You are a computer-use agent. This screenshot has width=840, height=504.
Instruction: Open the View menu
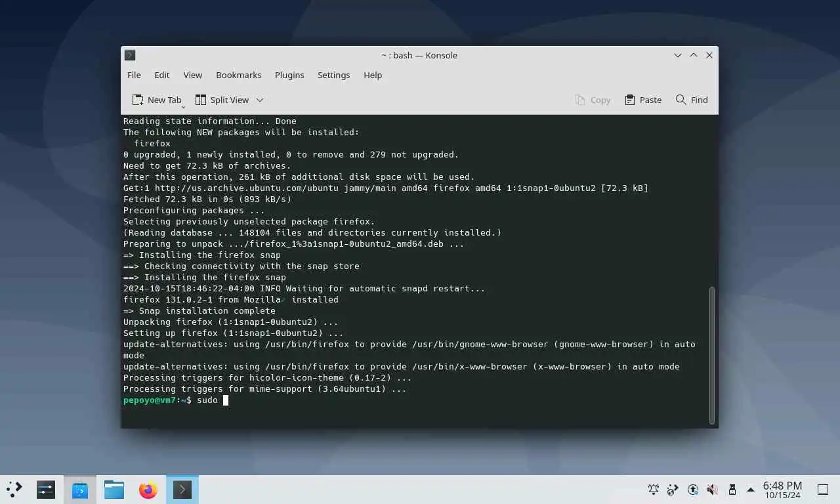[x=192, y=75]
